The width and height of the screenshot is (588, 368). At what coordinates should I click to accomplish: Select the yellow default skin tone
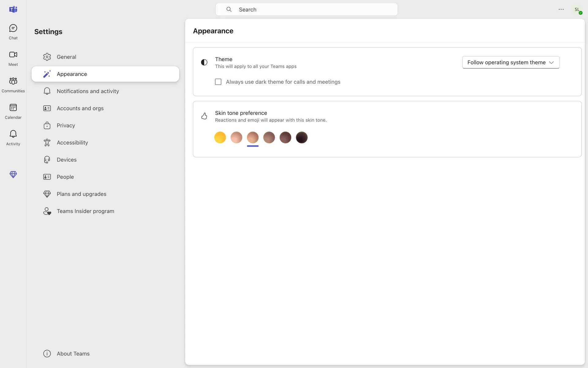[220, 137]
